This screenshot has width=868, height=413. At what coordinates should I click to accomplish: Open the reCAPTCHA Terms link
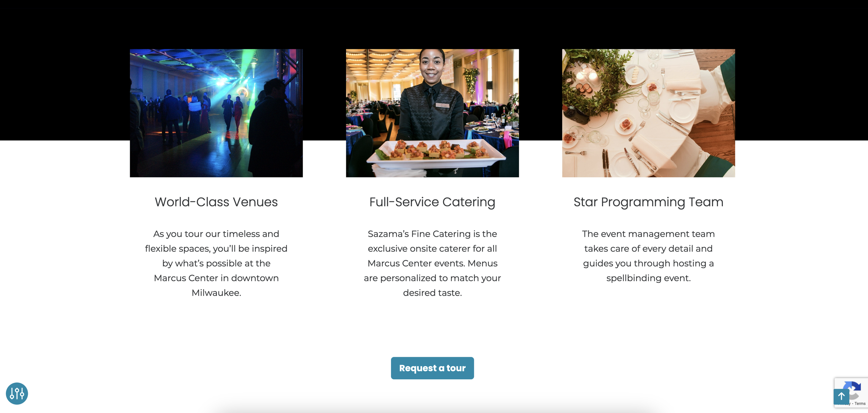[x=860, y=403]
